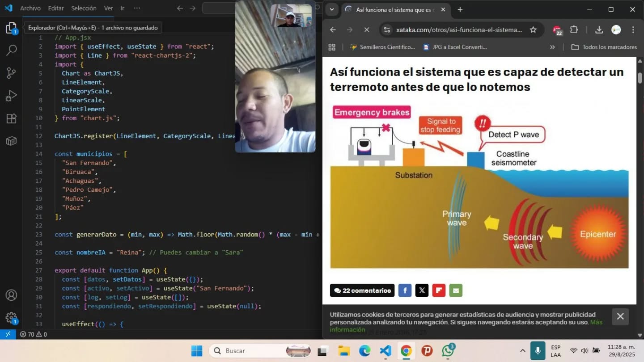Open Chrome extensions puzzle icon

(574, 30)
